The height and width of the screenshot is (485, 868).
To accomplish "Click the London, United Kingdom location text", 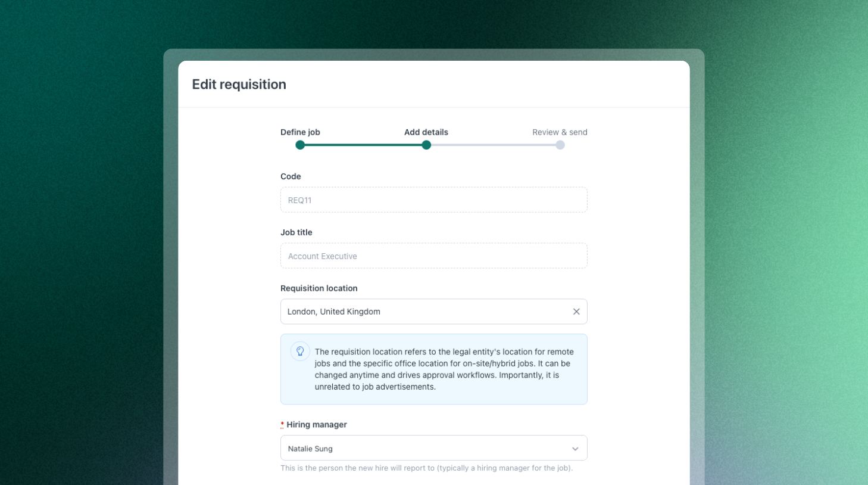I will point(333,312).
